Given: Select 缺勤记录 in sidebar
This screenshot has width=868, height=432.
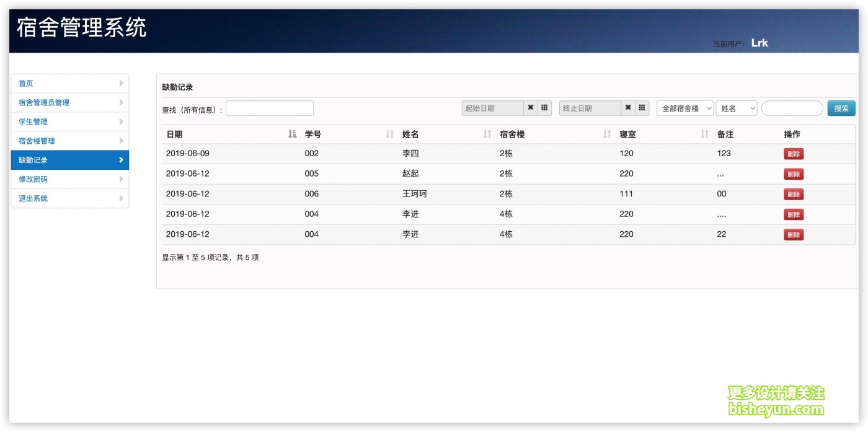Looking at the screenshot, I should tap(70, 160).
